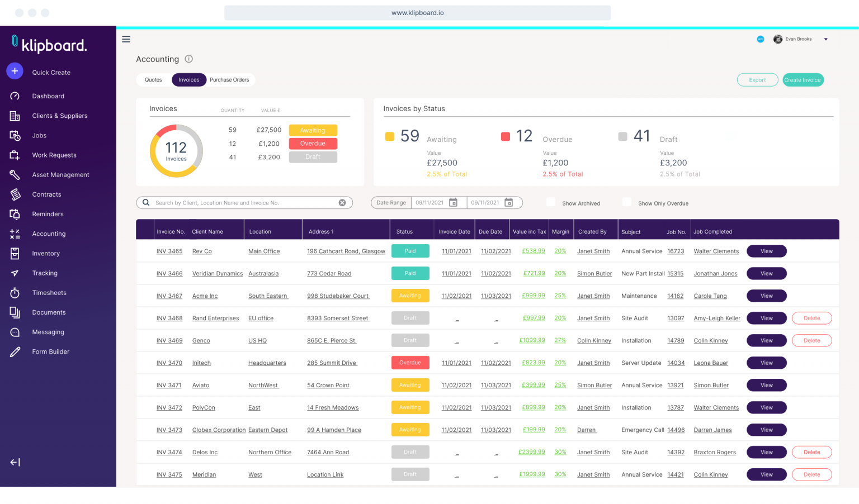859x504 pixels.
Task: Enable the Show Only Overdue checkbox
Action: coord(627,202)
